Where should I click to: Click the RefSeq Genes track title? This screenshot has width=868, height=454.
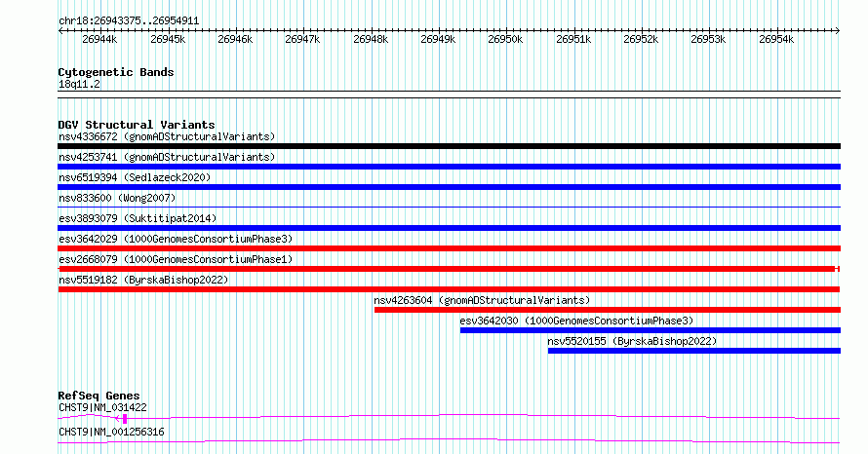[99, 396]
